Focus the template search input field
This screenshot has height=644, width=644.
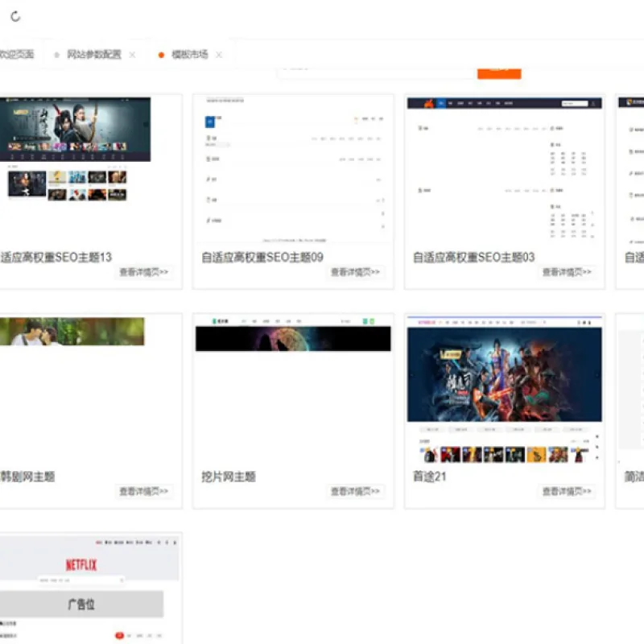(x=377, y=72)
